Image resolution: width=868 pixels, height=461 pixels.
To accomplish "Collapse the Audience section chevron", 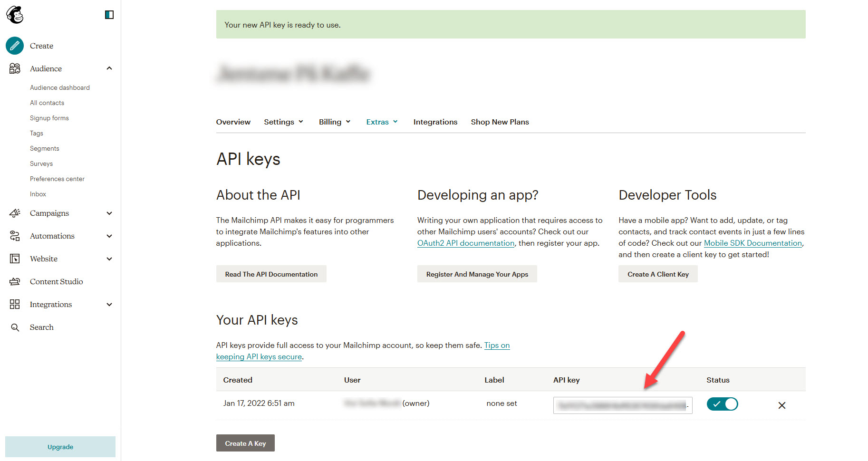I will tap(109, 68).
